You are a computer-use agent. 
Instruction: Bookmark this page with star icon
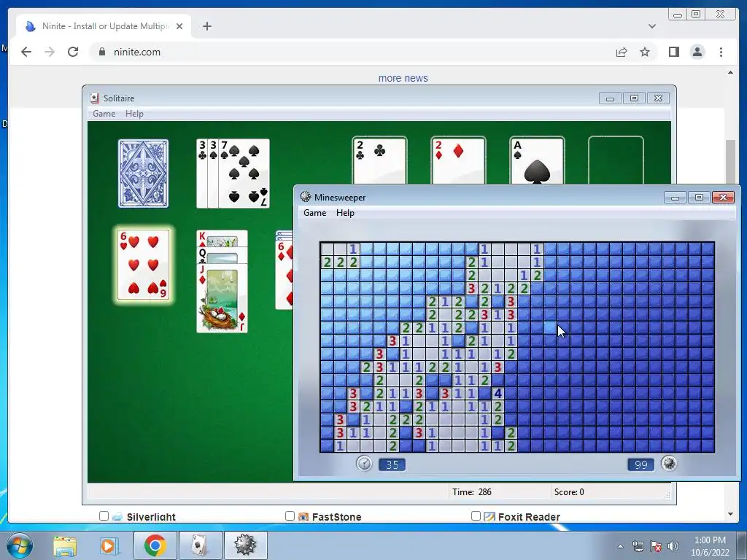point(645,52)
